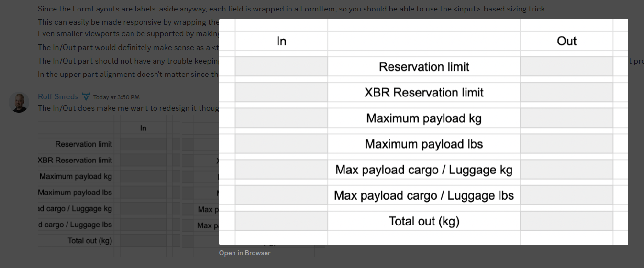This screenshot has width=644, height=268.
Task: Select the In cell beside Maximum payload kg
Action: pyautogui.click(x=281, y=118)
